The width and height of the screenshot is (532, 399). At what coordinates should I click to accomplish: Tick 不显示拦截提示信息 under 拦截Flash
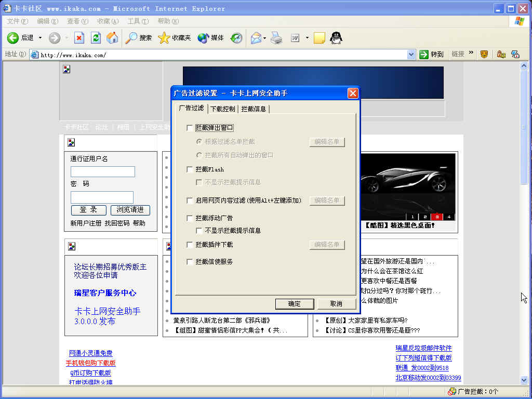199,182
